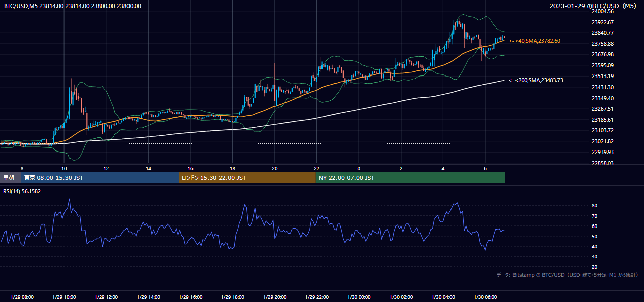
Task: Click the 1/29 10:00 time axis label
Action: pos(64,297)
